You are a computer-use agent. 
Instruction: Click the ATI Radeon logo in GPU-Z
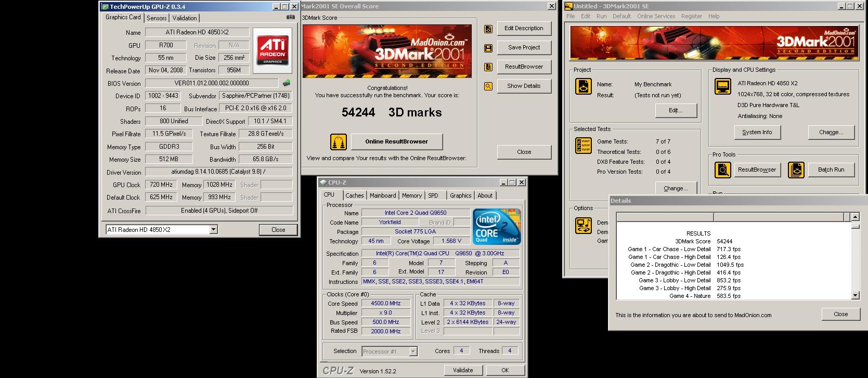click(x=273, y=50)
